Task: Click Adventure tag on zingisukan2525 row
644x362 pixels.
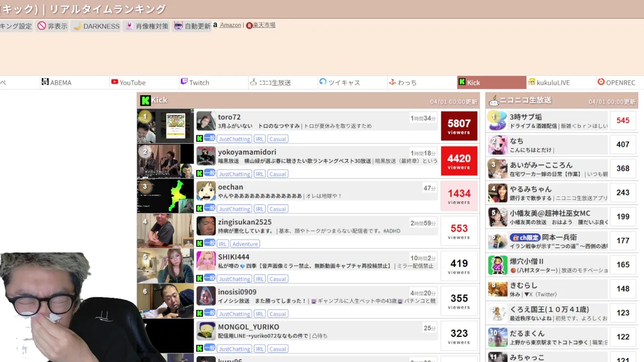Action: pos(245,244)
